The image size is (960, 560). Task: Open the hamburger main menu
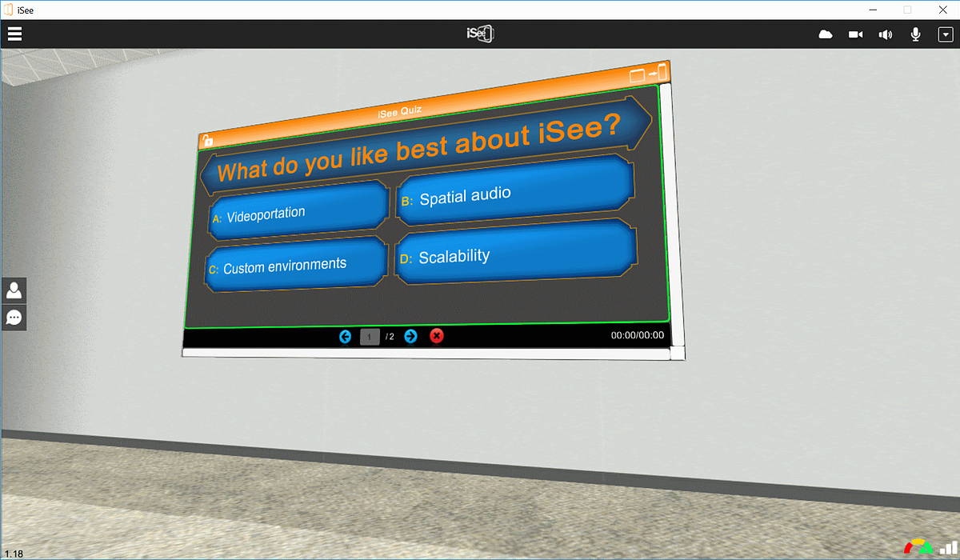[14, 34]
